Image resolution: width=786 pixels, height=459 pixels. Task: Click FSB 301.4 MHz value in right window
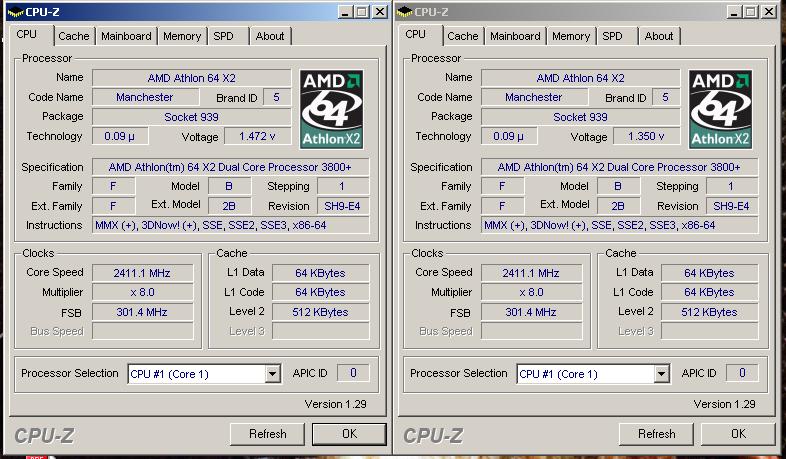532,312
